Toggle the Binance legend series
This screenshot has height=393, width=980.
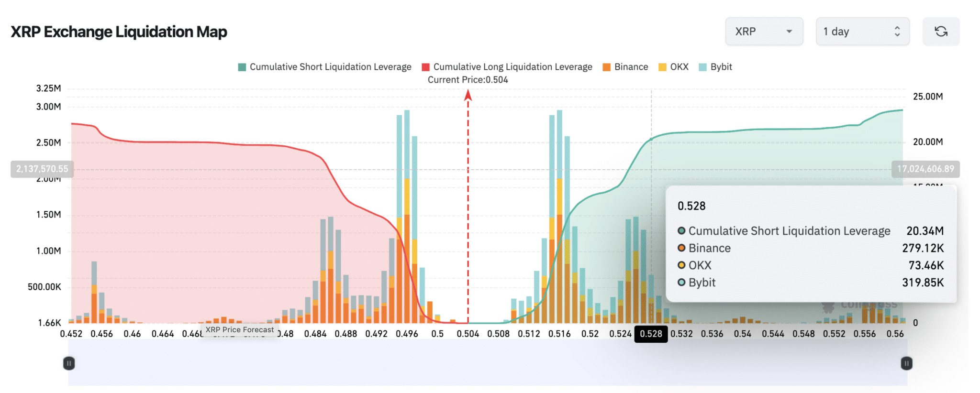coord(625,67)
